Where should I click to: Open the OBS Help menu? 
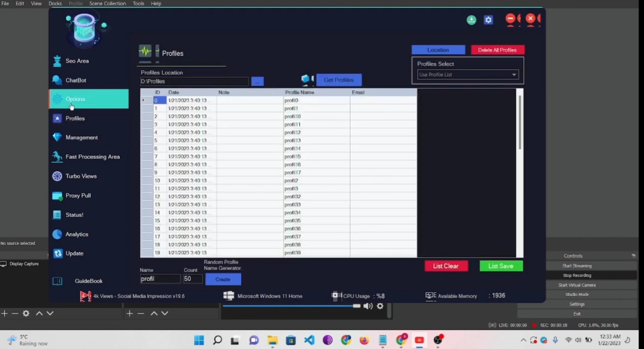pos(156,3)
